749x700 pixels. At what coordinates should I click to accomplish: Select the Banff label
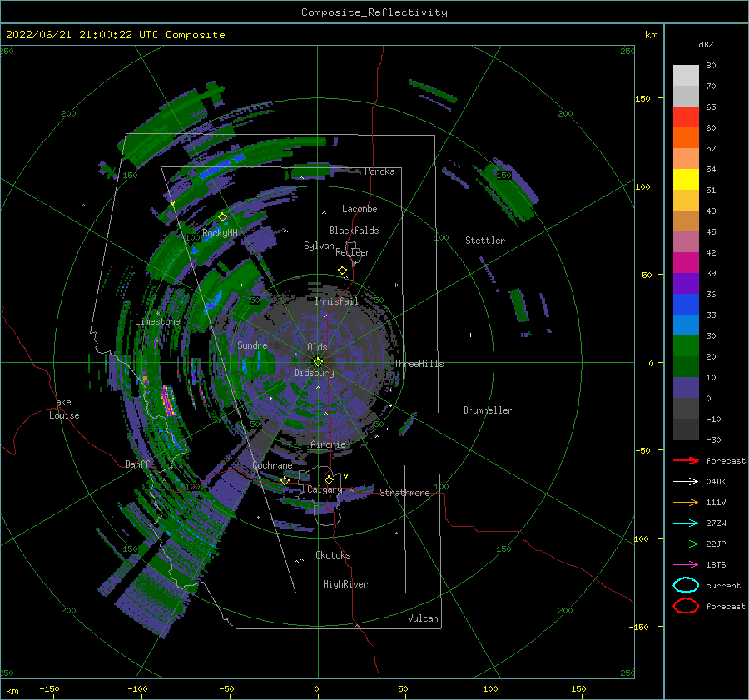pos(137,464)
